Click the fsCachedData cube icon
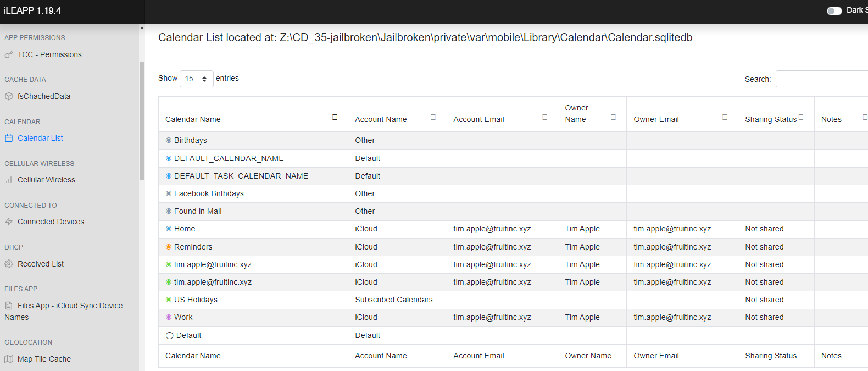This screenshot has height=371, width=868. coord(9,96)
